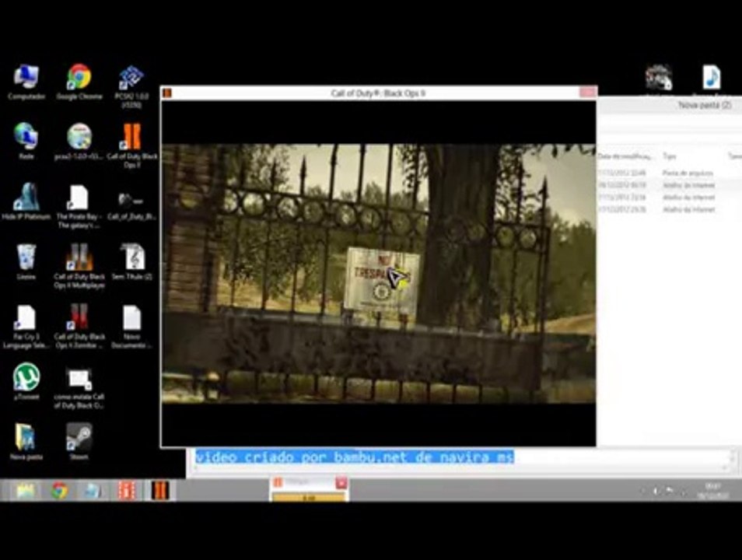This screenshot has height=560, width=742.
Task: Select the third Atalho da Internet row
Action: [x=669, y=210]
